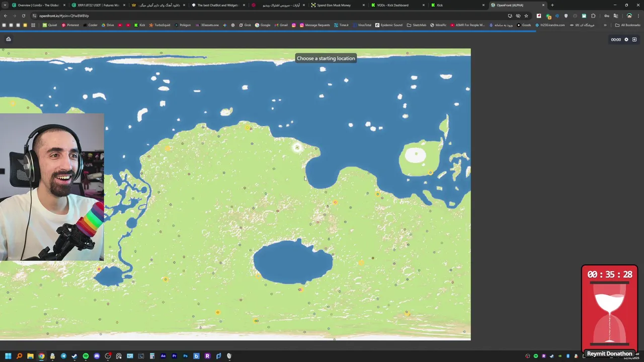
Task: Launch Photoshop from the taskbar
Action: coord(185,356)
